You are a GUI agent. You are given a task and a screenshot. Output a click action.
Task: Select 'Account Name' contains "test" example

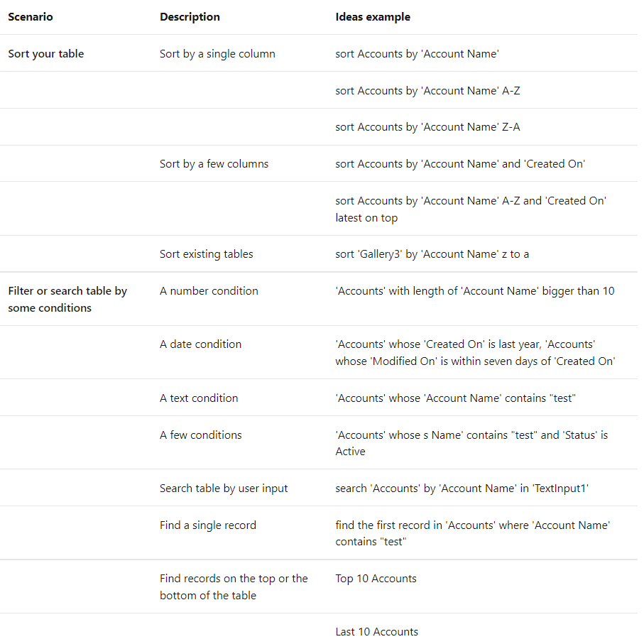pos(455,398)
